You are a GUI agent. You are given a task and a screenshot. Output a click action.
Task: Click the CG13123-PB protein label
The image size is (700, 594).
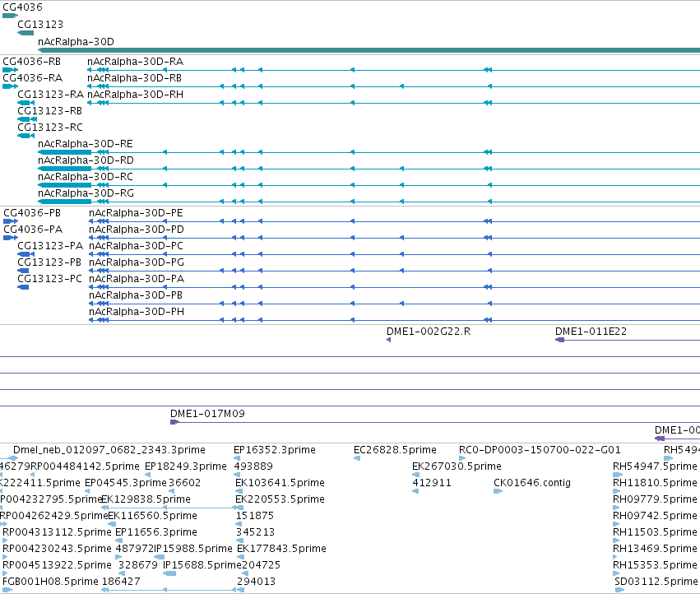[49, 262]
